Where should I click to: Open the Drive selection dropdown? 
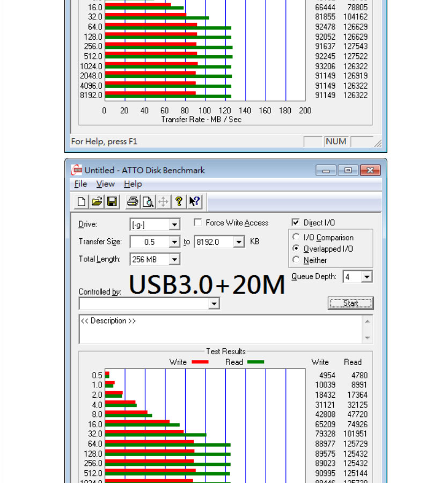(x=173, y=224)
